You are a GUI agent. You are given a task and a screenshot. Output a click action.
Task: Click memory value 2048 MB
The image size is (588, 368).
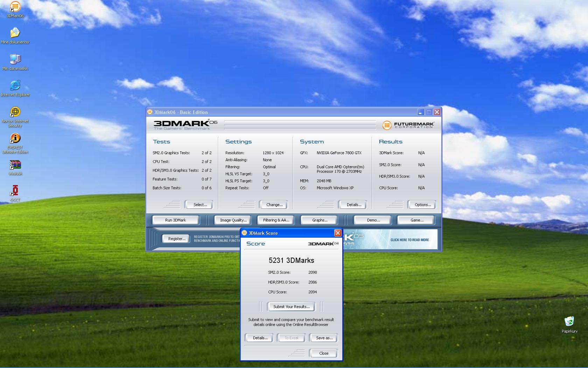point(324,181)
